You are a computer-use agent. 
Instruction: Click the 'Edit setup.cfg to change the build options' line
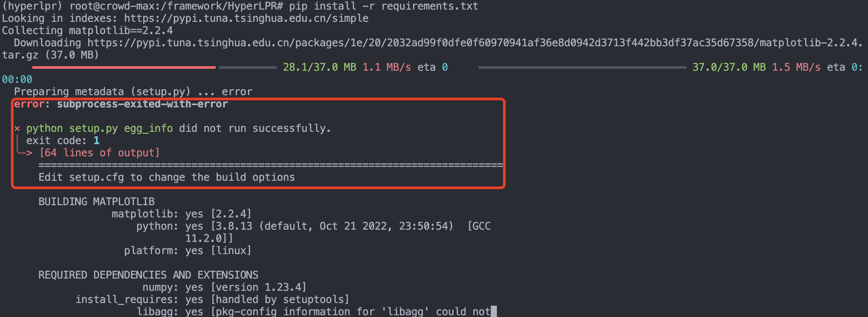tap(166, 177)
